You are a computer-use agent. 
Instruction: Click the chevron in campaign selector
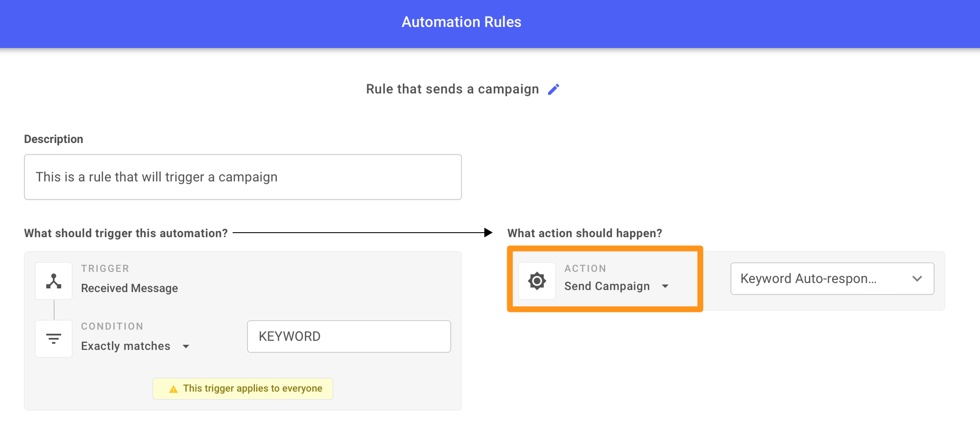click(x=917, y=279)
